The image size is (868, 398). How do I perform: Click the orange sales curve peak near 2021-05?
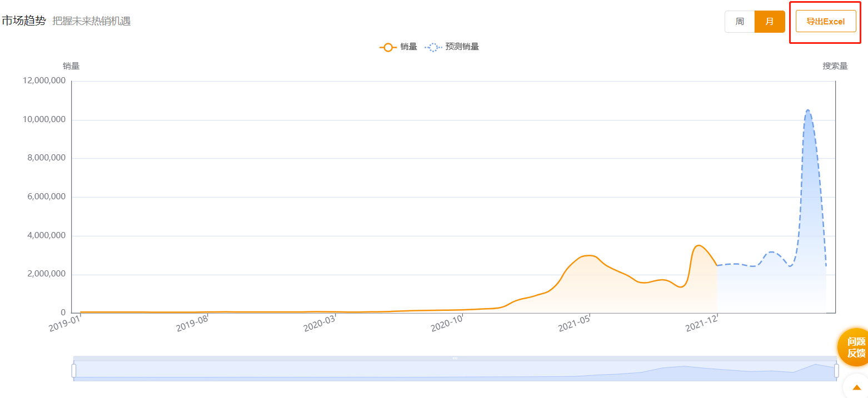point(589,255)
